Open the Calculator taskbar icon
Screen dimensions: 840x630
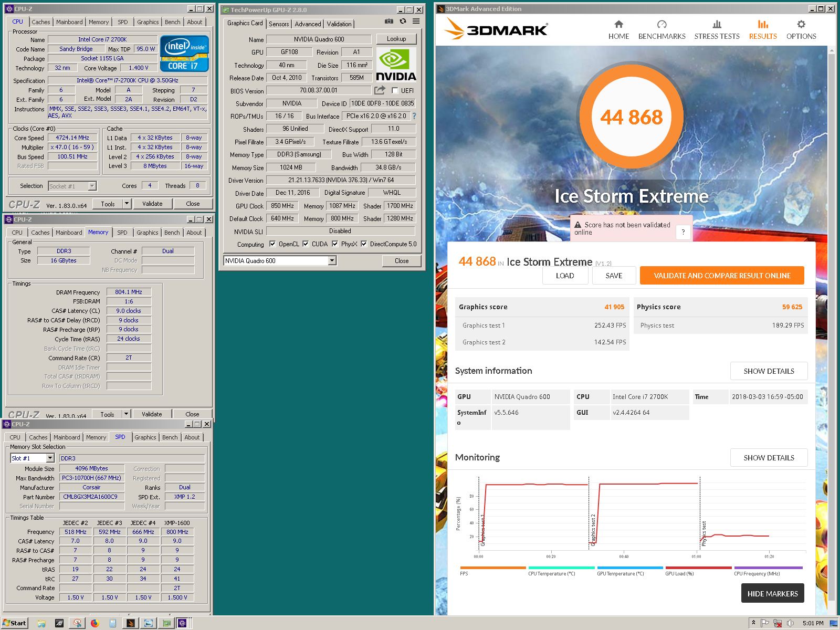point(113,623)
